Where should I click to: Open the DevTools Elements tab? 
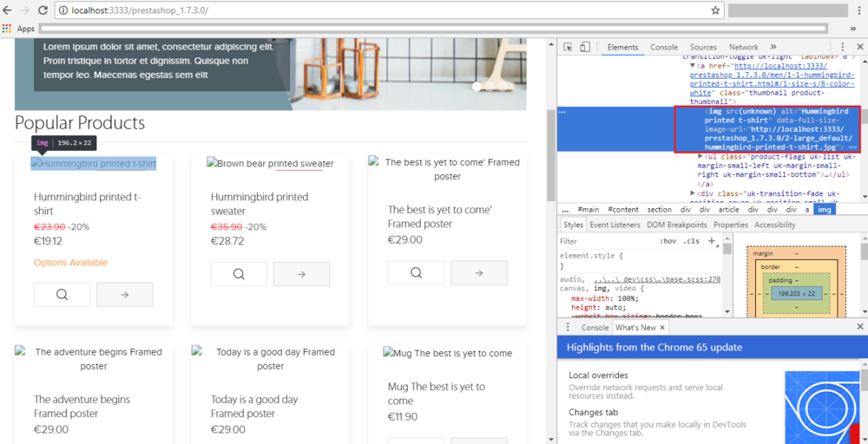622,47
